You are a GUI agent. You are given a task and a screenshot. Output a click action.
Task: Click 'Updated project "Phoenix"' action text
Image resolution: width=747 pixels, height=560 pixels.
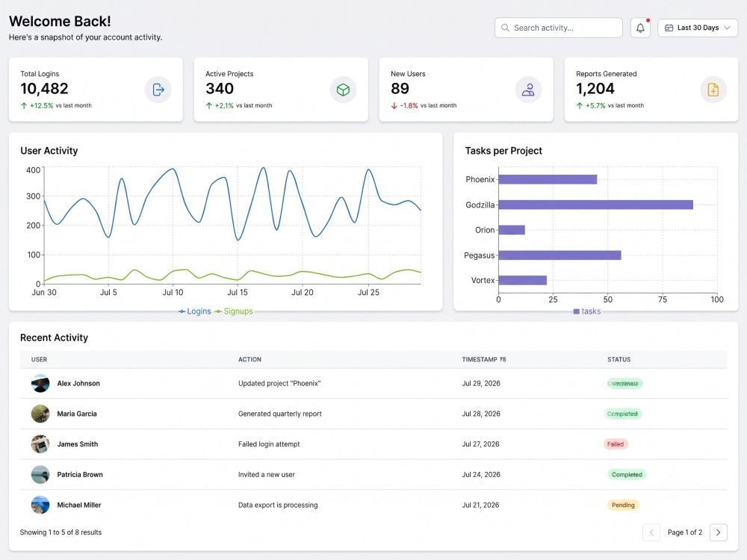coord(279,383)
